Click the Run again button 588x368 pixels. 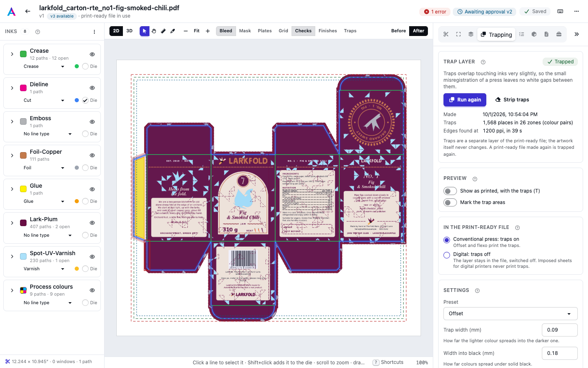[x=465, y=100]
